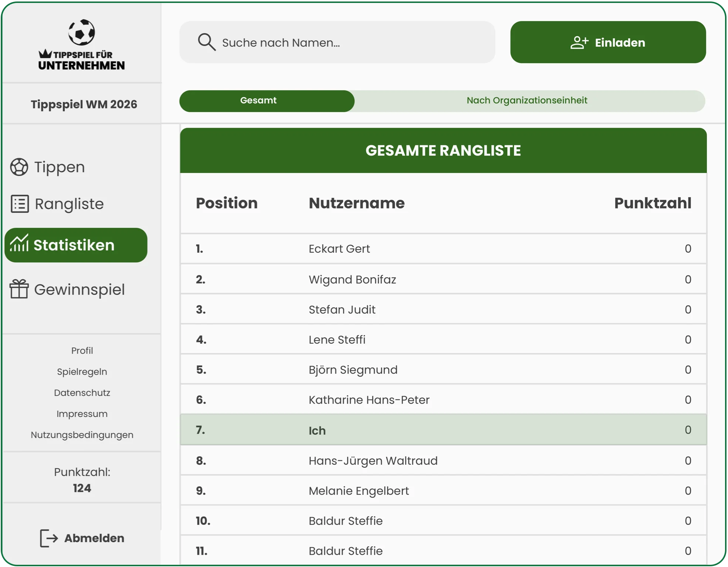Select the Tippen football icon in sidebar
This screenshot has width=728, height=567.
coord(19,167)
